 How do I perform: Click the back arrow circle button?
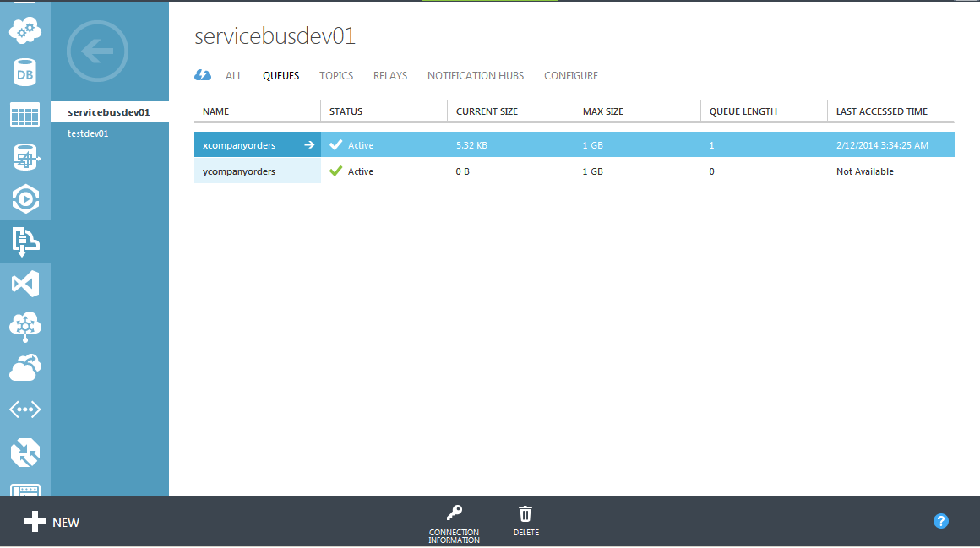point(97,52)
